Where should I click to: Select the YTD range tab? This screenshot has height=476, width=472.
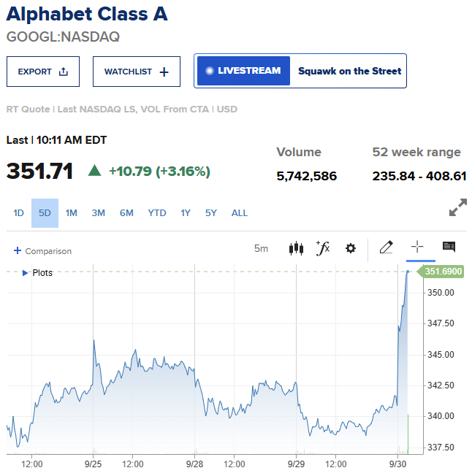[x=157, y=213]
